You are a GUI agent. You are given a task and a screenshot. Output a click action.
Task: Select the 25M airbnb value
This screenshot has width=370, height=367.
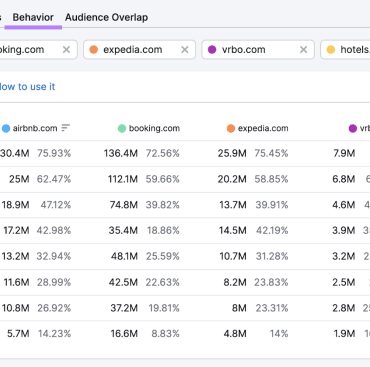(x=19, y=179)
